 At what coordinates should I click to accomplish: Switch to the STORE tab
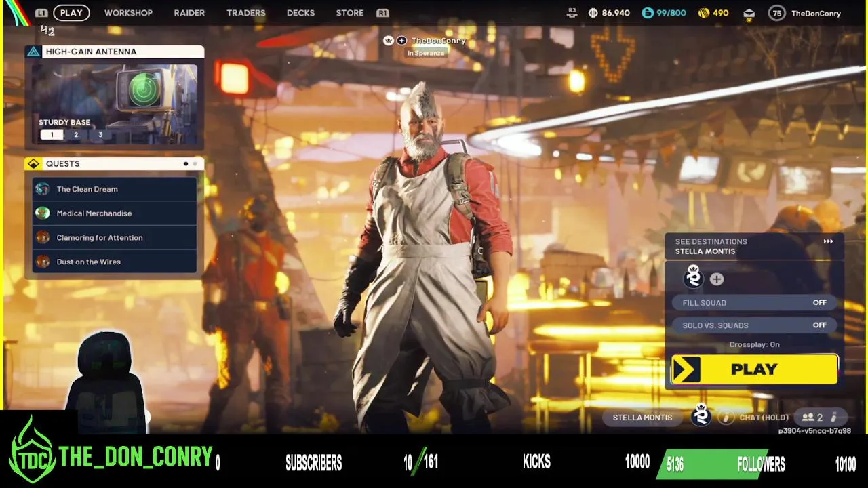pos(350,13)
